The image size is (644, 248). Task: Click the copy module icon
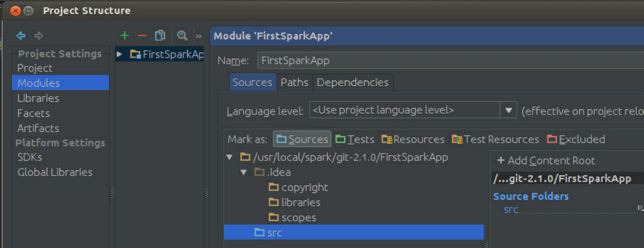[x=160, y=36]
